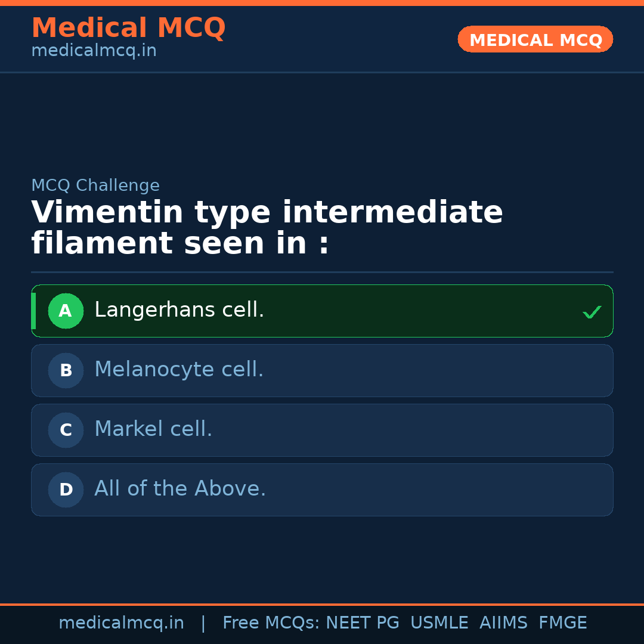Click the AIIMS label in footer
644x644 pixels.
coord(503,623)
